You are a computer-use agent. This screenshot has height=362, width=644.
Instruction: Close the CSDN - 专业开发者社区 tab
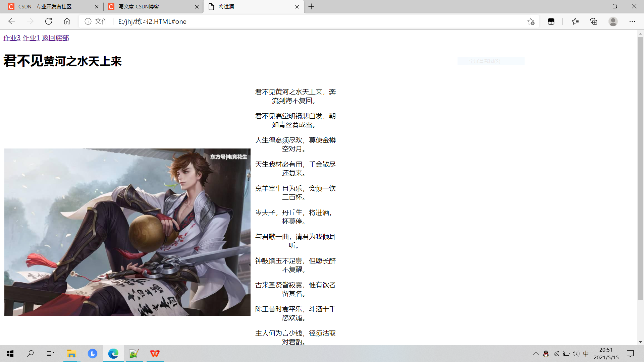pos(97,7)
